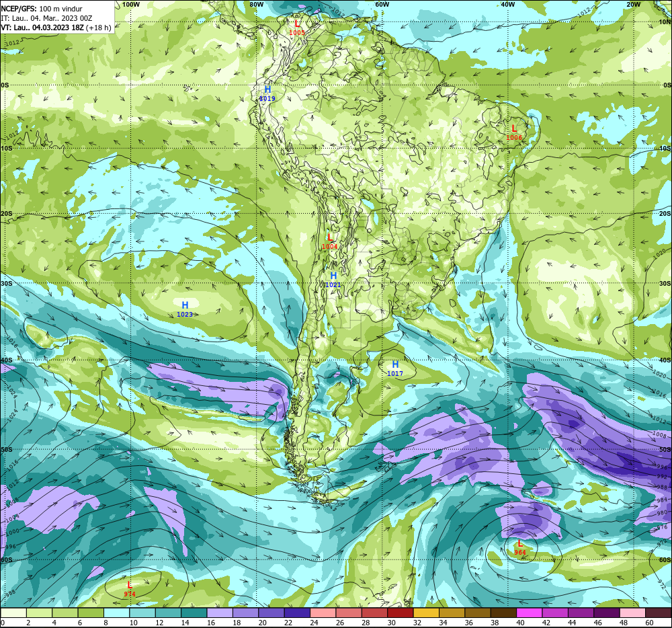Click the 100W longitude label

tap(131, 4)
